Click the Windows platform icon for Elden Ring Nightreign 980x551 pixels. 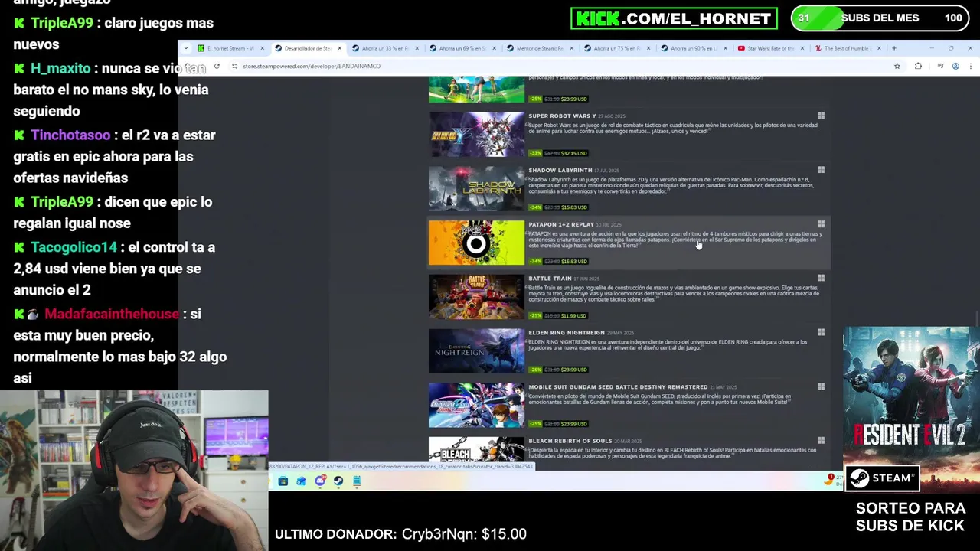click(821, 333)
